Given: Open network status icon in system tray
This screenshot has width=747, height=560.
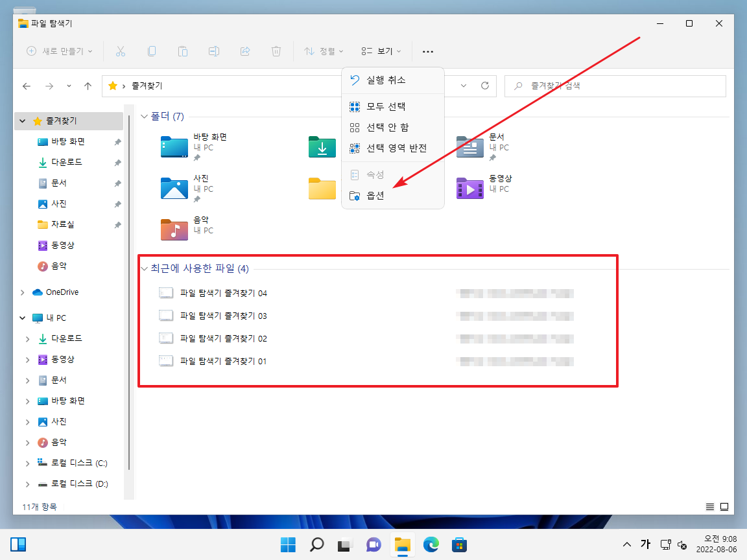Looking at the screenshot, I should (x=665, y=544).
